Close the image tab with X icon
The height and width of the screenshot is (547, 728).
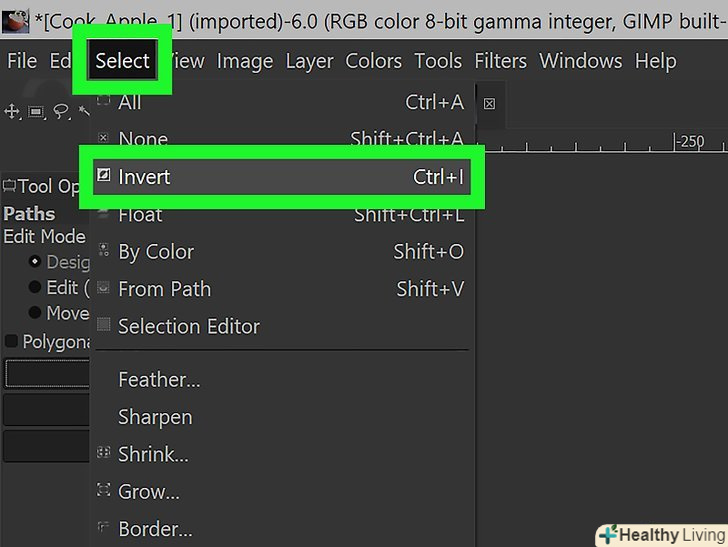coord(489,103)
